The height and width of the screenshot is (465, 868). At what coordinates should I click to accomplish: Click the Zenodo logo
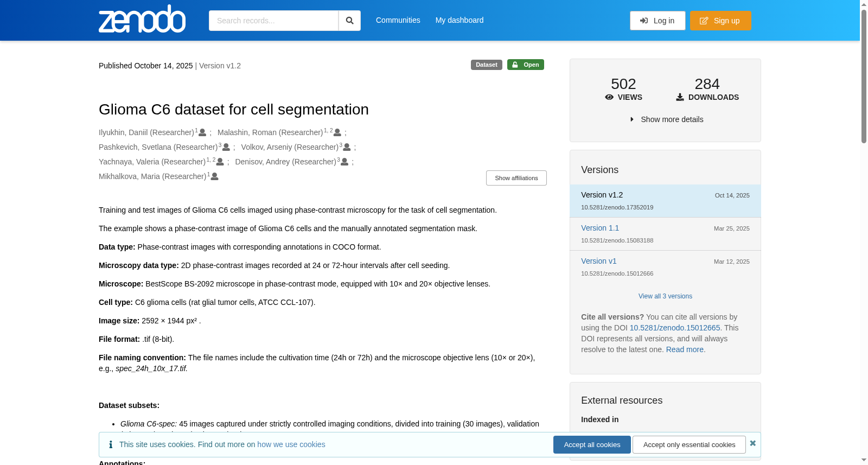(142, 19)
